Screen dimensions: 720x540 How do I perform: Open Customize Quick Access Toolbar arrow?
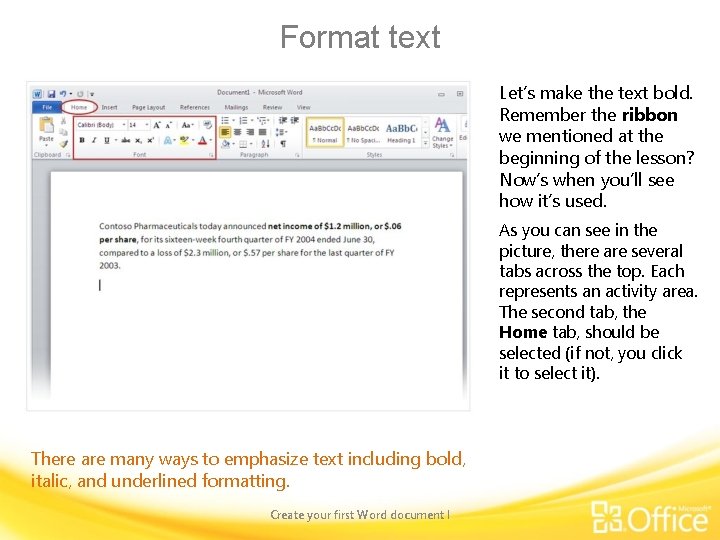click(x=92, y=94)
